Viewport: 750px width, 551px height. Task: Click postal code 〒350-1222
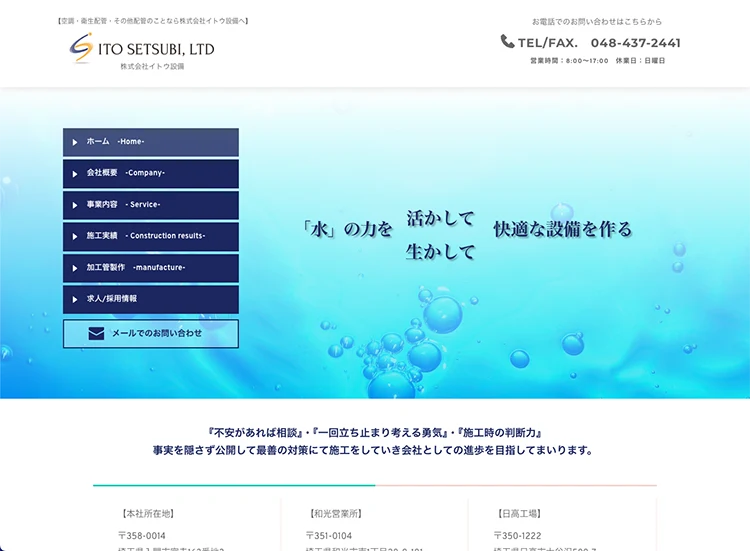click(518, 536)
